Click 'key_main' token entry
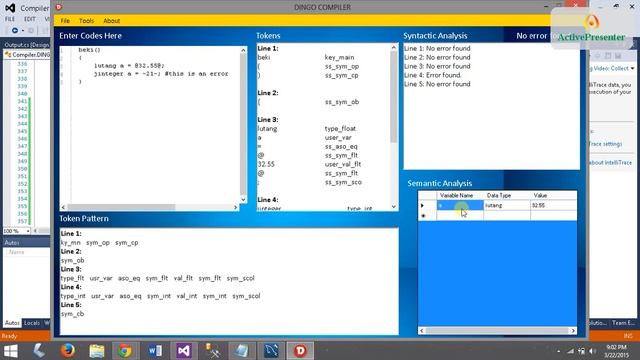 coord(339,57)
